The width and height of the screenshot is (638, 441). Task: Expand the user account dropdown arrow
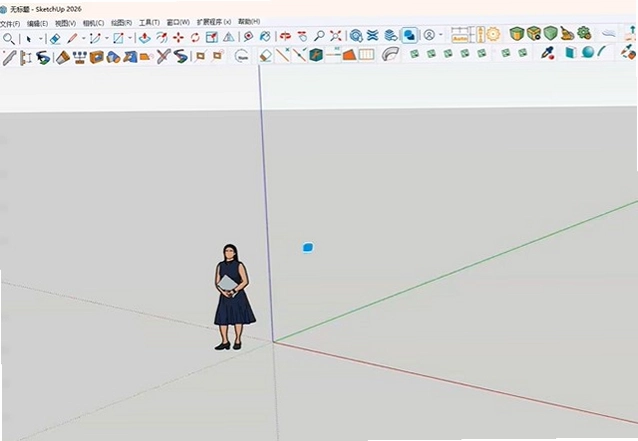pyautogui.click(x=441, y=35)
